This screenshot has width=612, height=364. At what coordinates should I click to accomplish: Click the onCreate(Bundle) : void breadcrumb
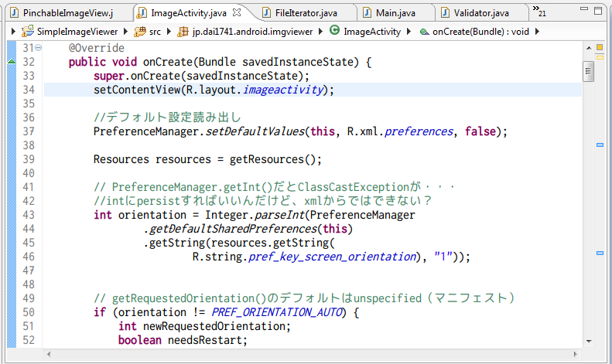[480, 32]
